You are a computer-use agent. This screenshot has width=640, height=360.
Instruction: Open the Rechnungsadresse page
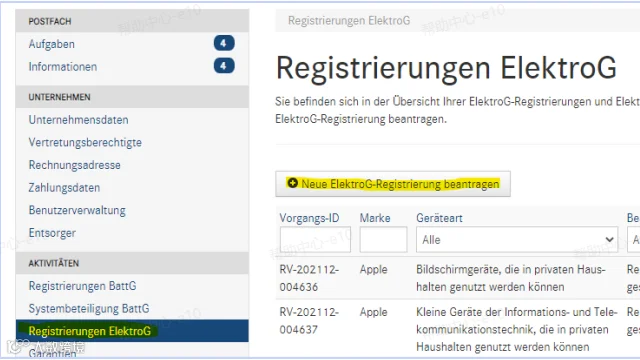pyautogui.click(x=75, y=165)
